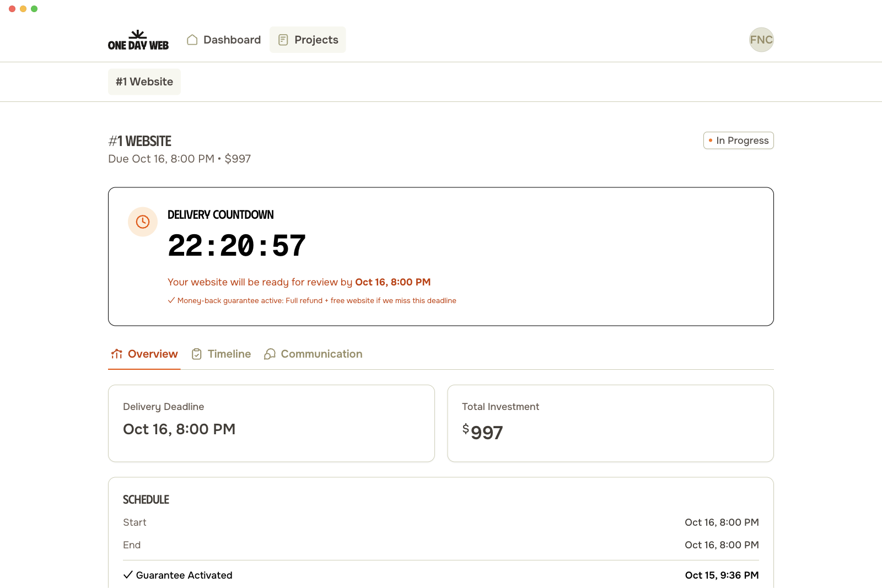This screenshot has width=882, height=588.
Task: Open Dashboard from the top navigation
Action: pyautogui.click(x=232, y=40)
